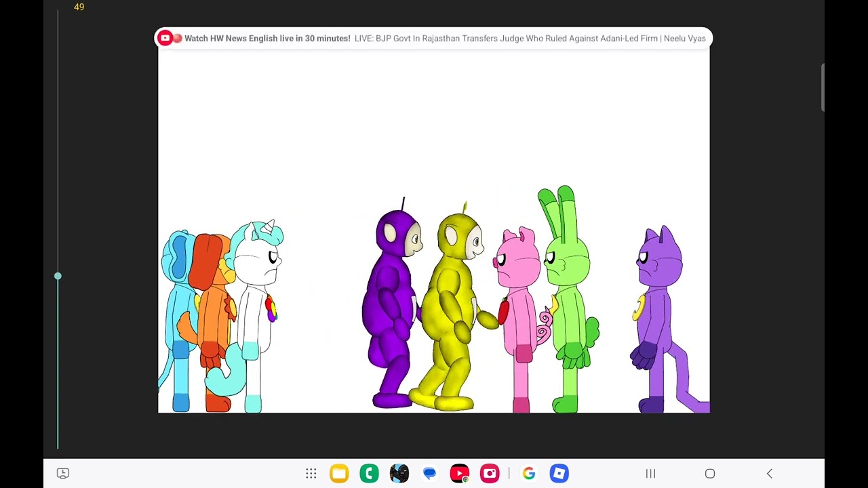This screenshot has height=488, width=868.
Task: Click the right edge scrollbar
Action: (823, 87)
